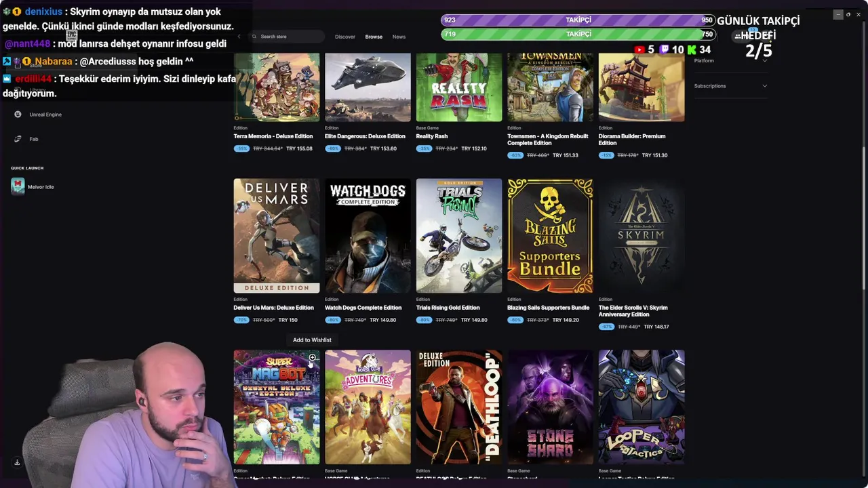Open the Diorama Builder cover thumbnail
Viewport: 868px width, 488px height.
(x=642, y=87)
